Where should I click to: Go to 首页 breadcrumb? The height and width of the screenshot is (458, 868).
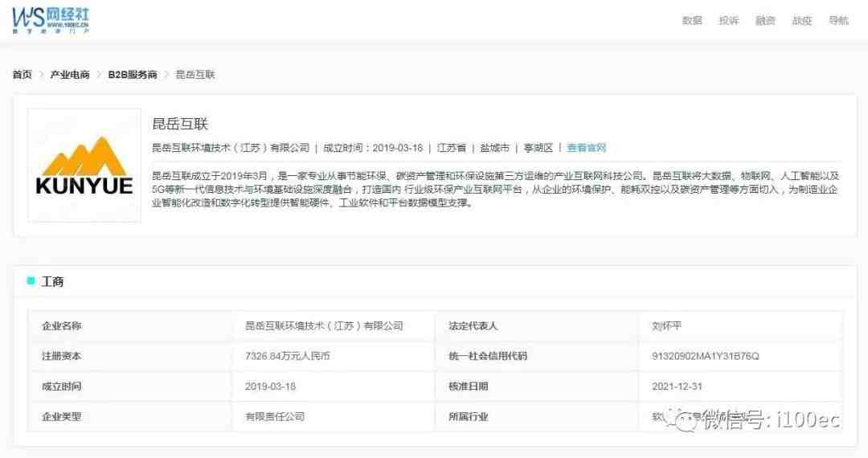tap(23, 74)
